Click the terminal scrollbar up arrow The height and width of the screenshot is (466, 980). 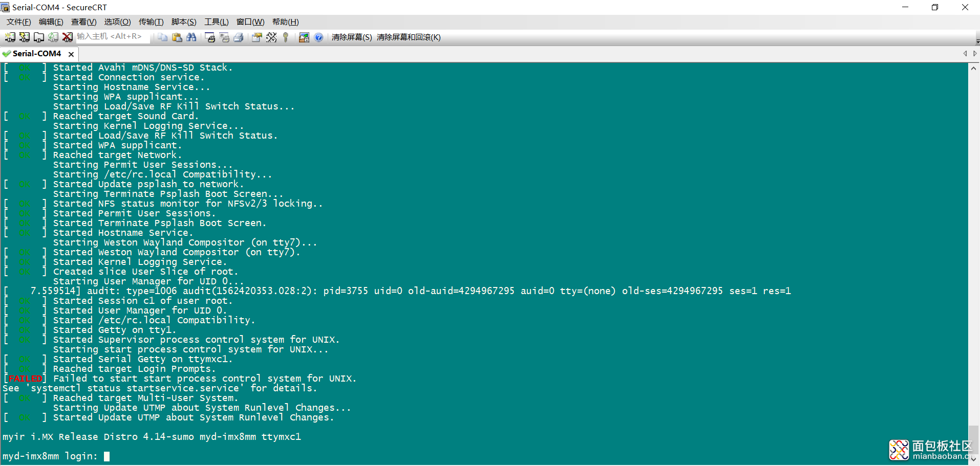point(974,69)
